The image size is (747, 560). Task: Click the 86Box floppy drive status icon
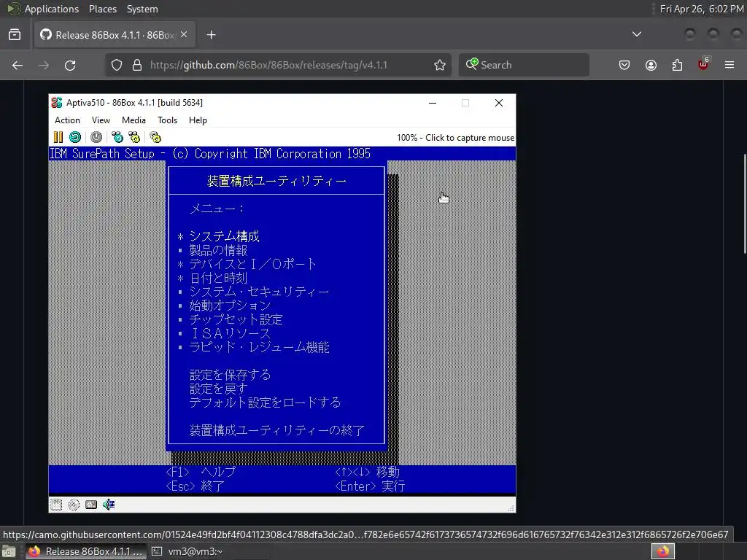[x=56, y=505]
